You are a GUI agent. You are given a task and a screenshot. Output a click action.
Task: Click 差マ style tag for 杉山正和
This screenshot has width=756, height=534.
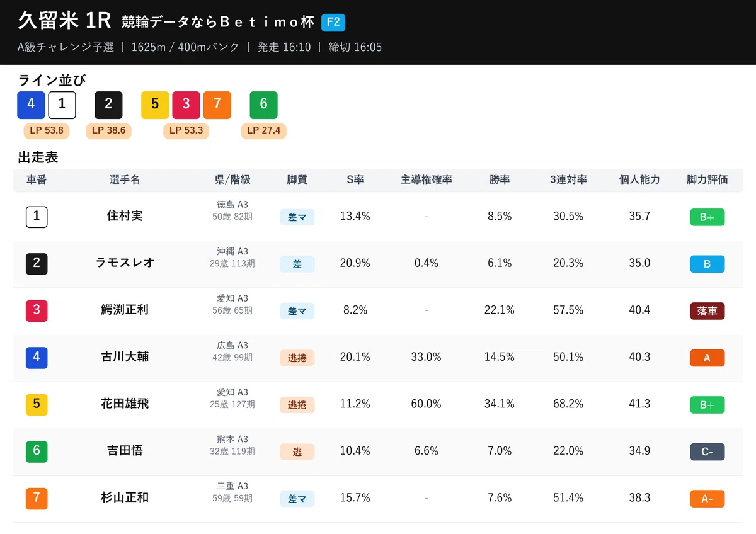click(x=297, y=499)
